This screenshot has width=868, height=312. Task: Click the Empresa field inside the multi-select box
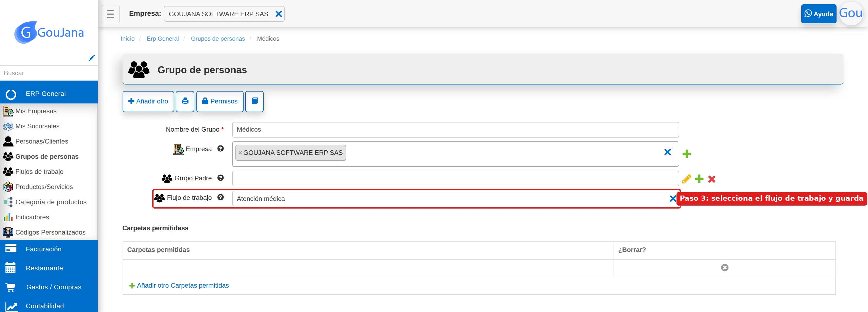(455, 154)
